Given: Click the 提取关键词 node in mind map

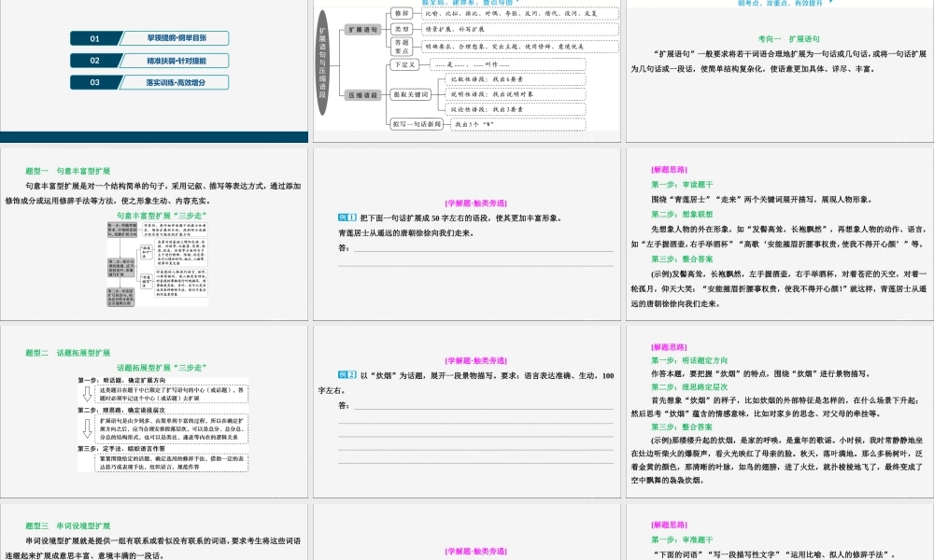Looking at the screenshot, I should coord(410,94).
